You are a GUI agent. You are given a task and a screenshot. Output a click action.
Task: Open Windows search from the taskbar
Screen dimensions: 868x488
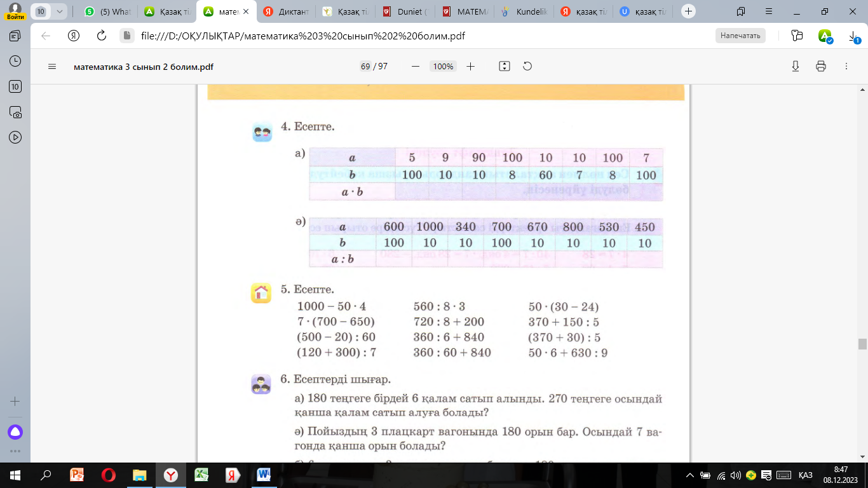click(x=46, y=475)
